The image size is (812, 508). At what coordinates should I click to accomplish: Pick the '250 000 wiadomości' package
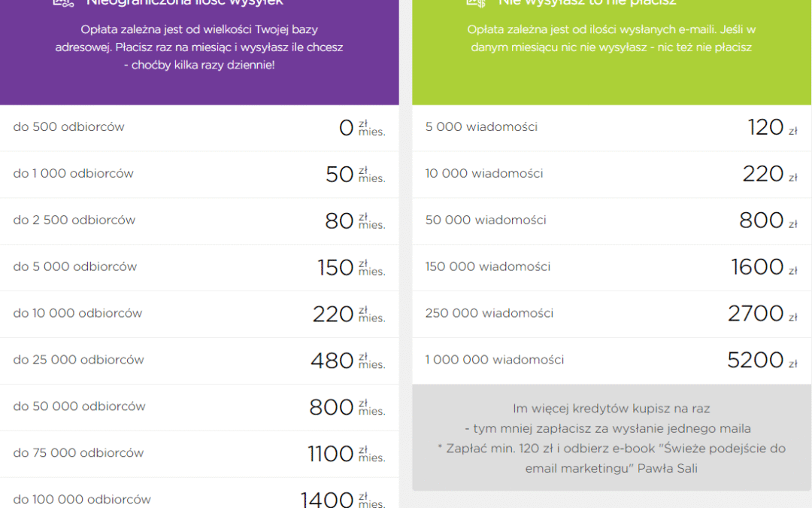click(x=611, y=314)
